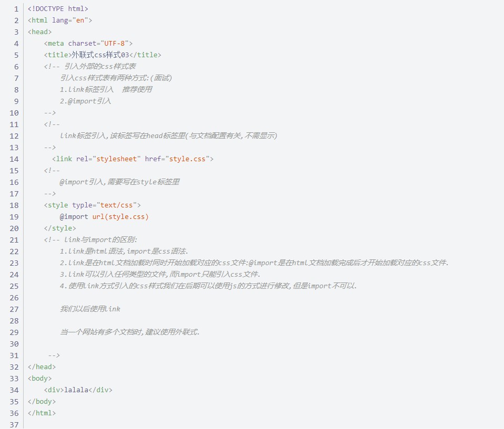Image resolution: width=504 pixels, height=429 pixels.
Task: Click line number 36 in the gutter
Action: tap(14, 413)
